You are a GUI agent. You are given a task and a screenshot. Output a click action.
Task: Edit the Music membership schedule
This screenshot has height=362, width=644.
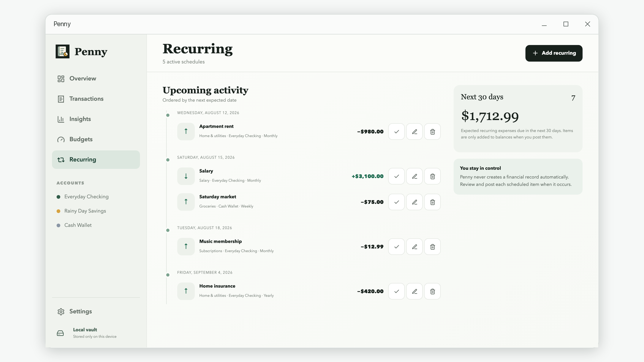(x=414, y=247)
